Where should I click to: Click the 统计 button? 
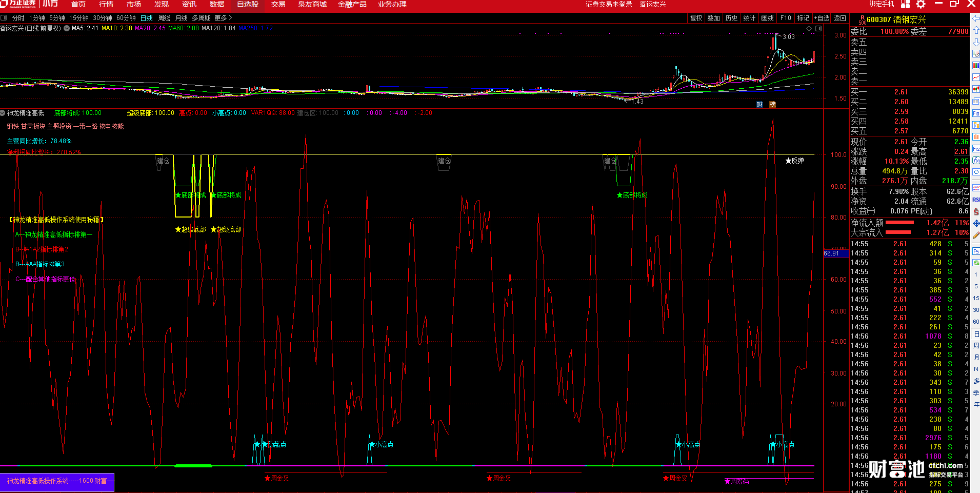point(749,18)
